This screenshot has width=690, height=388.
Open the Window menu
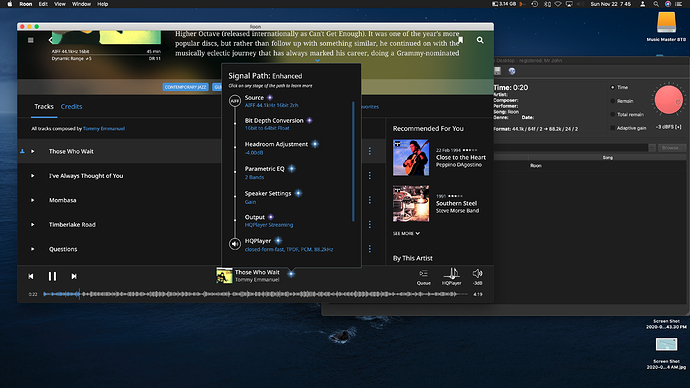[x=81, y=4]
